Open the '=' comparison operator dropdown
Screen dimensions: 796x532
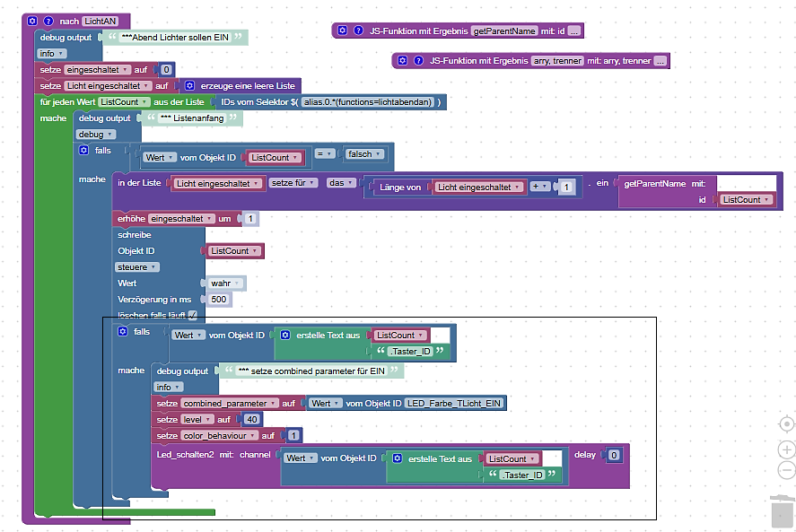click(324, 153)
